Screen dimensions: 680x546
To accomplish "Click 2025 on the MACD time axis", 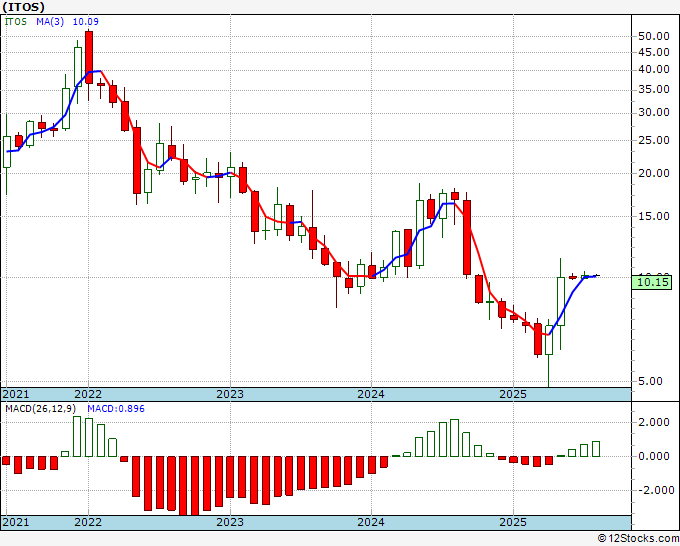I will (513, 522).
